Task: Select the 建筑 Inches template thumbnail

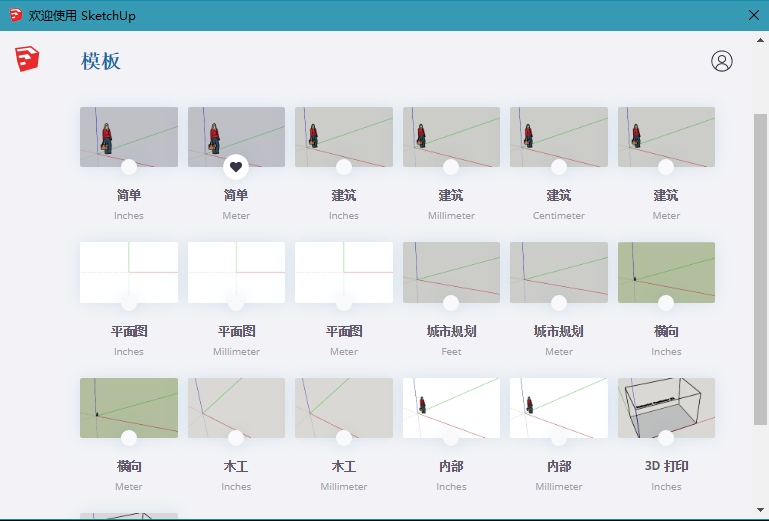Action: click(343, 135)
